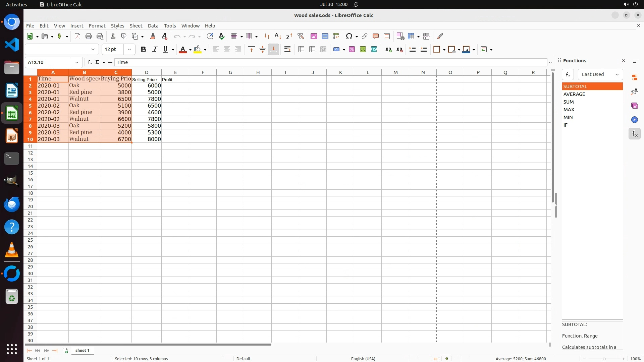Open the Sheet menu
The image size is (644, 362).
point(136,26)
